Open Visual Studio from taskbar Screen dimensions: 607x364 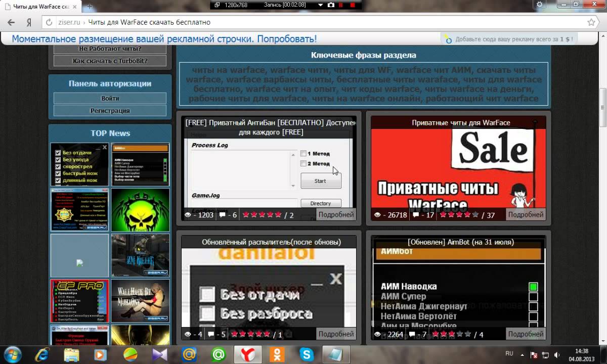tap(160, 354)
